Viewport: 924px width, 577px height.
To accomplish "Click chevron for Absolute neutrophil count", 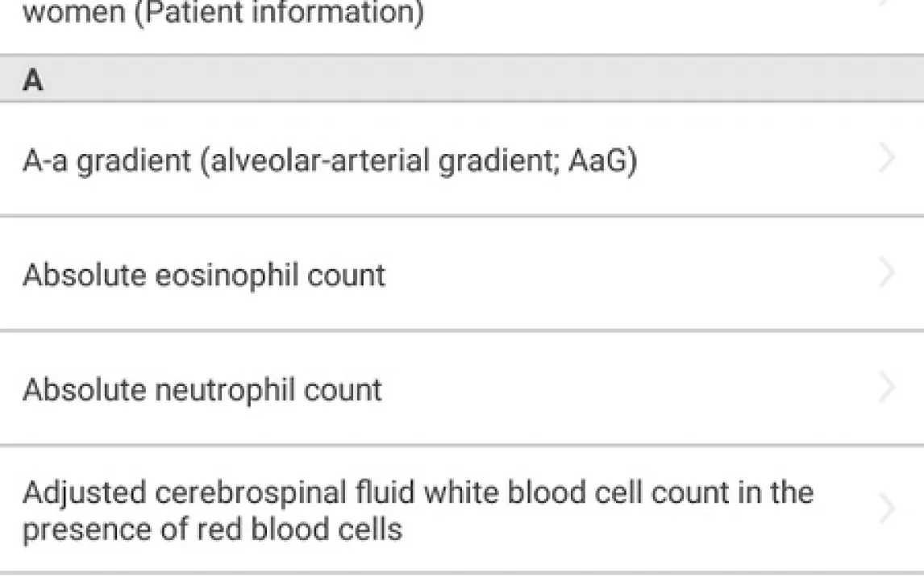I will coord(886,388).
